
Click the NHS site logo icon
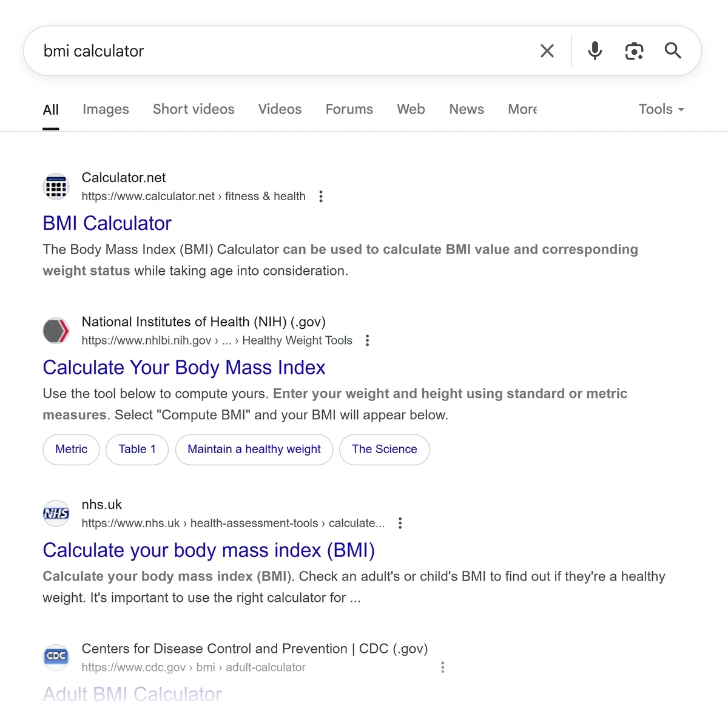click(x=56, y=513)
